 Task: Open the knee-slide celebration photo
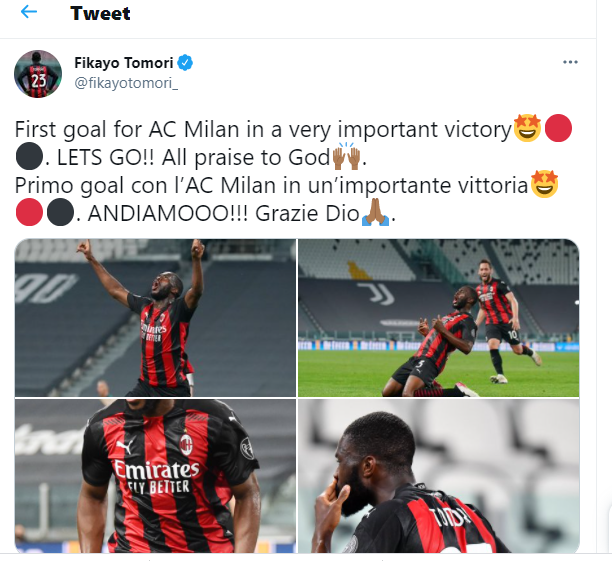click(439, 318)
